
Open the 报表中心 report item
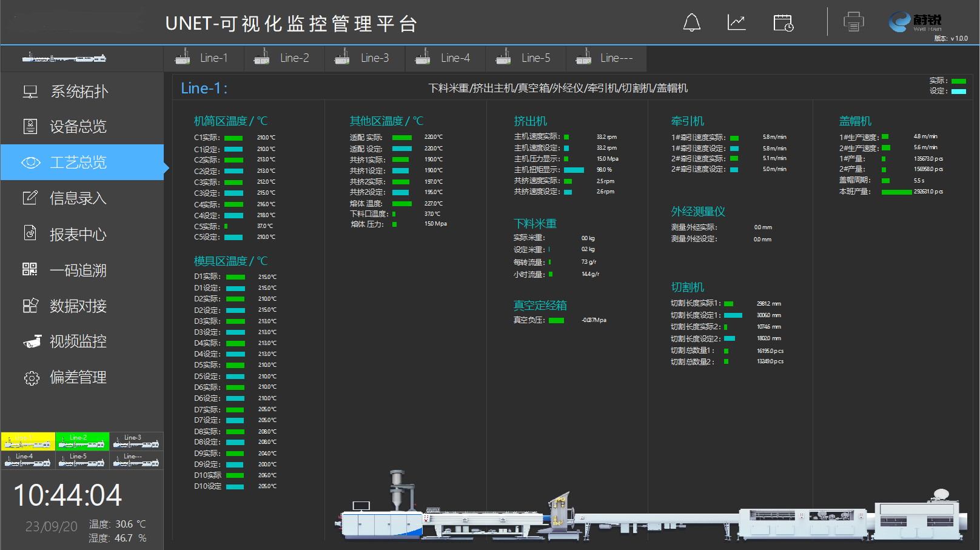(x=78, y=235)
